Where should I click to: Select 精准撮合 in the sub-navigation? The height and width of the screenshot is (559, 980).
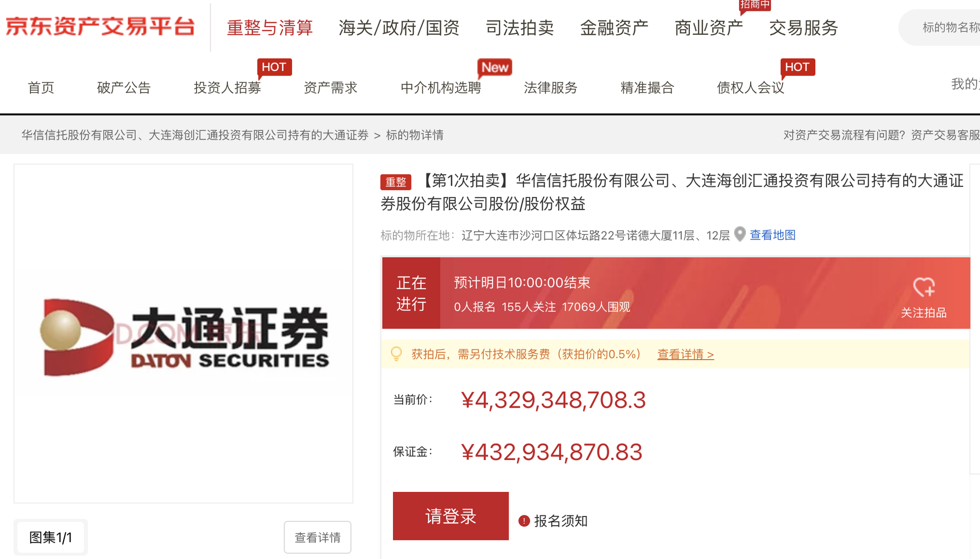tap(647, 88)
